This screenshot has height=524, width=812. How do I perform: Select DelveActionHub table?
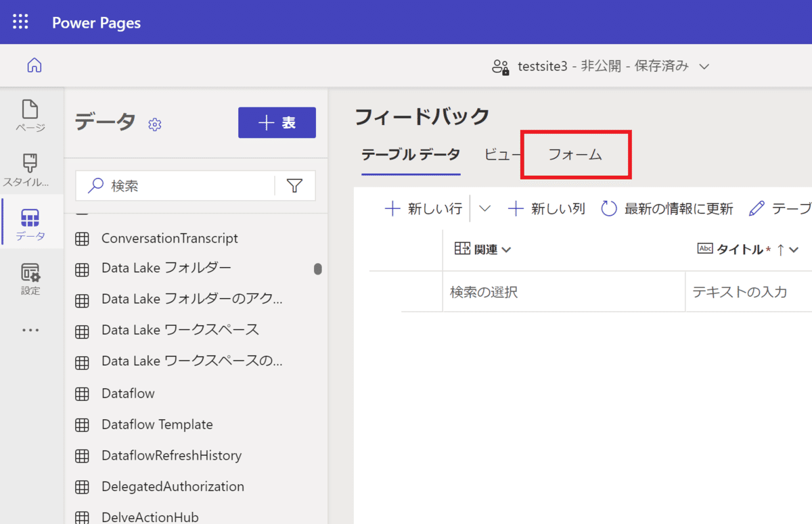[150, 517]
